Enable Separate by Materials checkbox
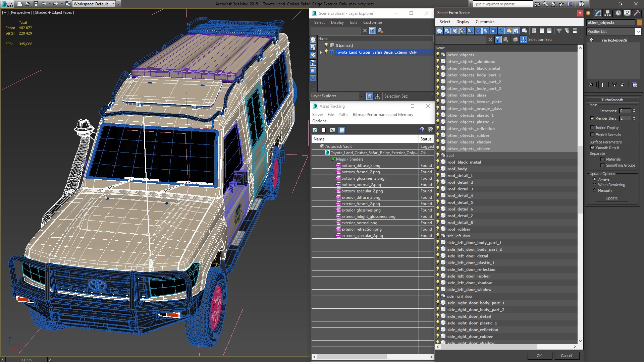Screen dimensions: 644x362 (x=602, y=159)
